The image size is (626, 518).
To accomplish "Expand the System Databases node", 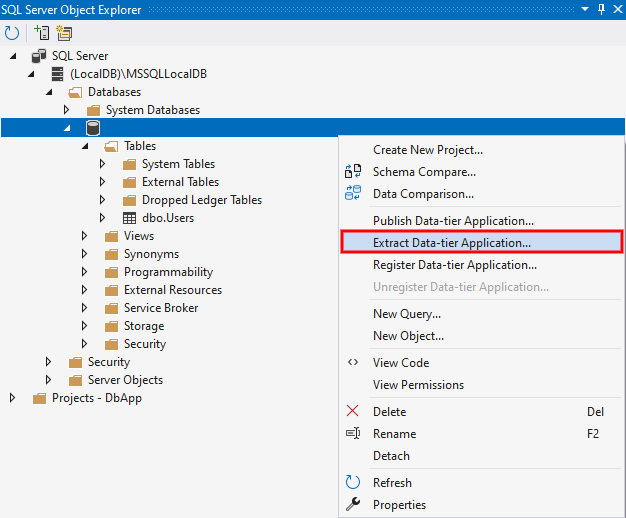I will (x=67, y=110).
